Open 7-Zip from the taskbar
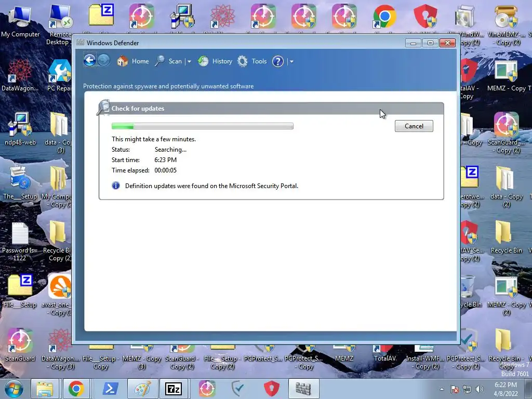 (174, 389)
